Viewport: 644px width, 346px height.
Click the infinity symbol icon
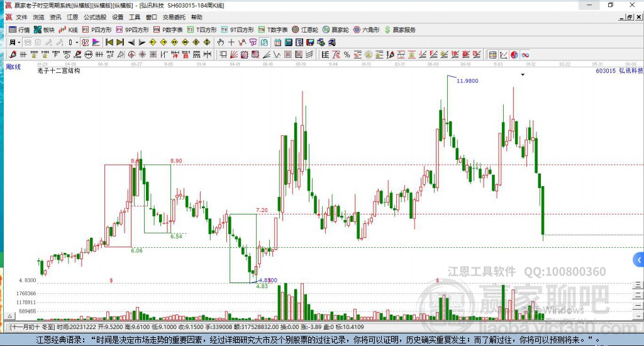coord(525,55)
